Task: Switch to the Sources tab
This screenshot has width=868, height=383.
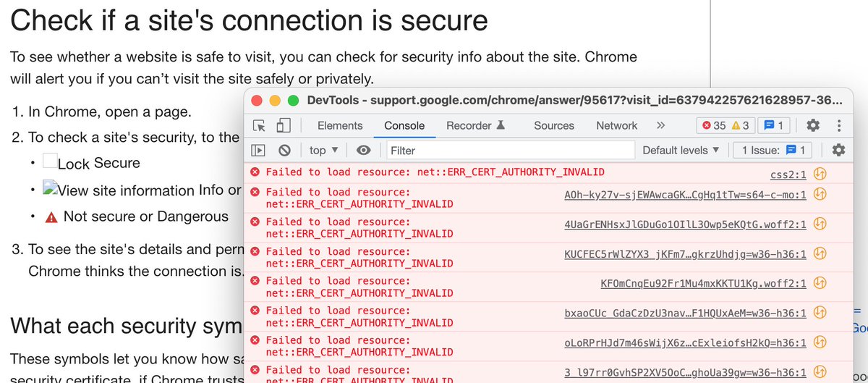Action: click(x=554, y=125)
